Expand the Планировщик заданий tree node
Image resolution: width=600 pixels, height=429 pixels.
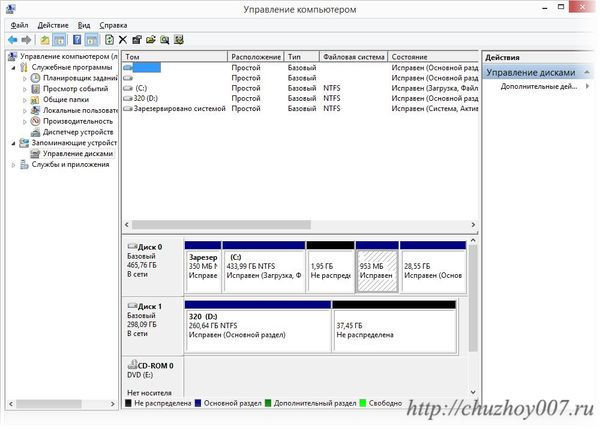coord(23,77)
